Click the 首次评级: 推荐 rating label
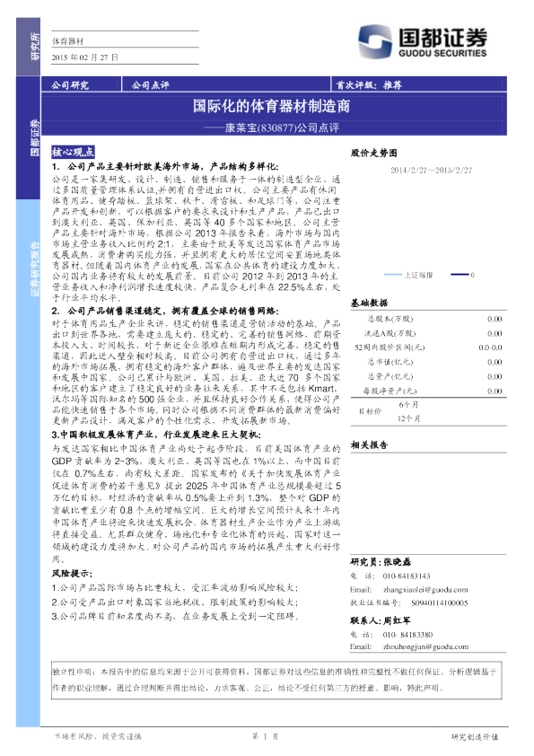The image size is (534, 756). point(369,85)
